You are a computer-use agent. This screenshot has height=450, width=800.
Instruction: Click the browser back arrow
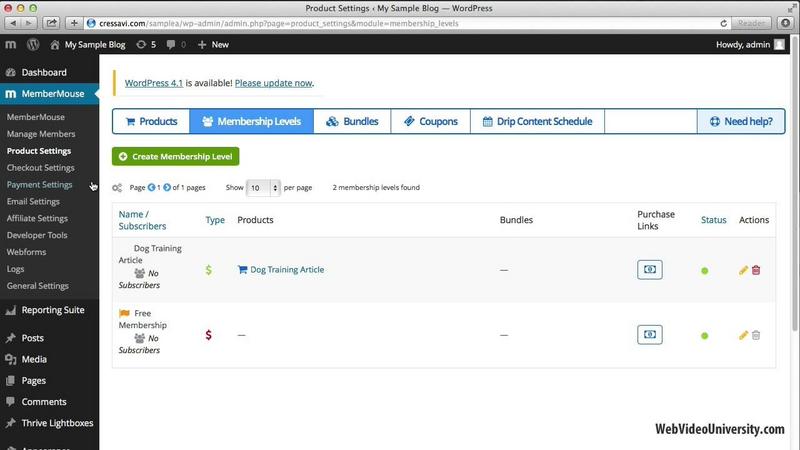(13, 23)
